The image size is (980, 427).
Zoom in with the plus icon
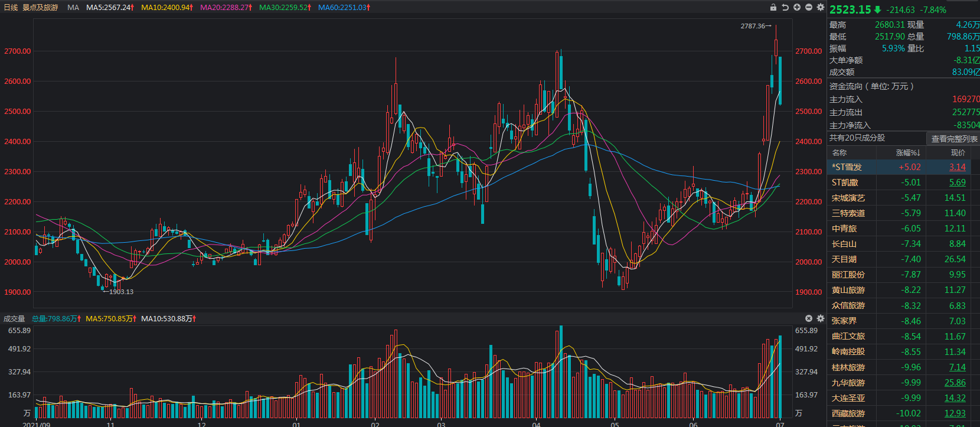797,8
